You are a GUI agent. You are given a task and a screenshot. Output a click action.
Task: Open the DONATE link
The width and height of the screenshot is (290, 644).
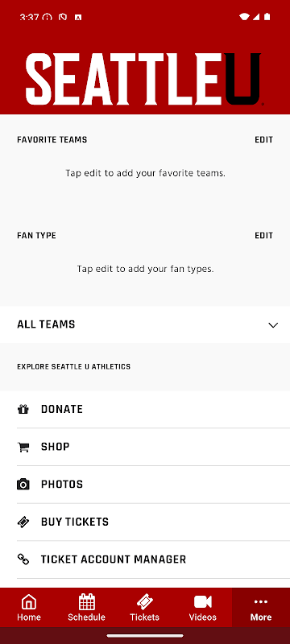pyautogui.click(x=145, y=409)
